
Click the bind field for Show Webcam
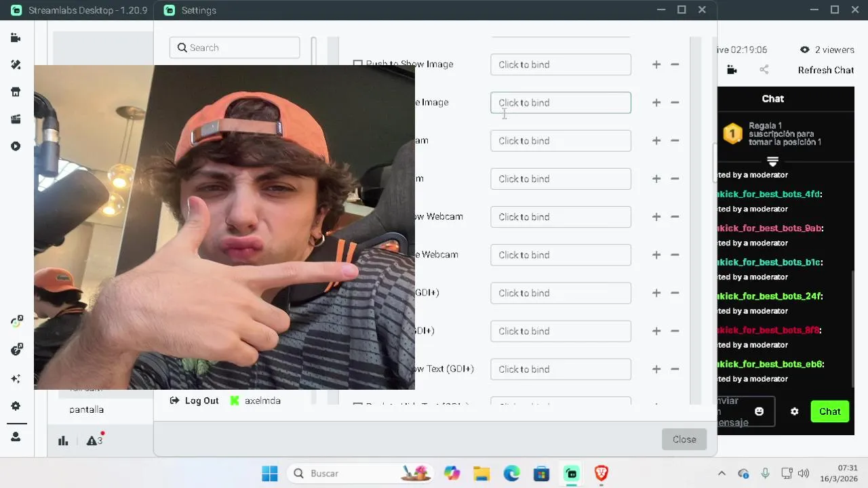click(561, 217)
